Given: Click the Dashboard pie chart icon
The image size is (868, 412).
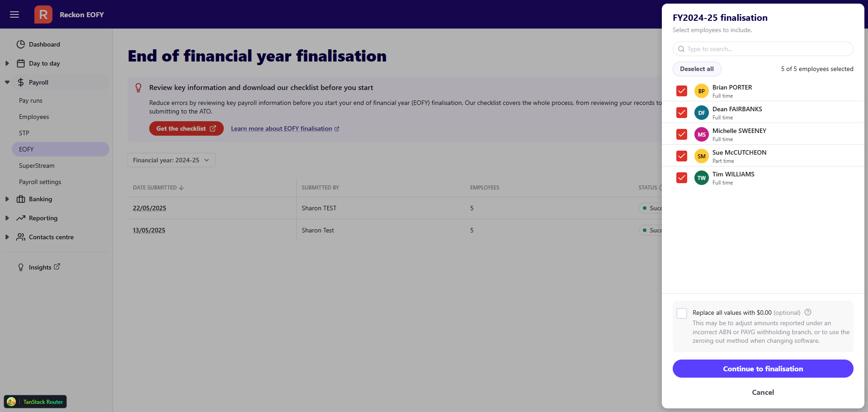Looking at the screenshot, I should pyautogui.click(x=21, y=44).
